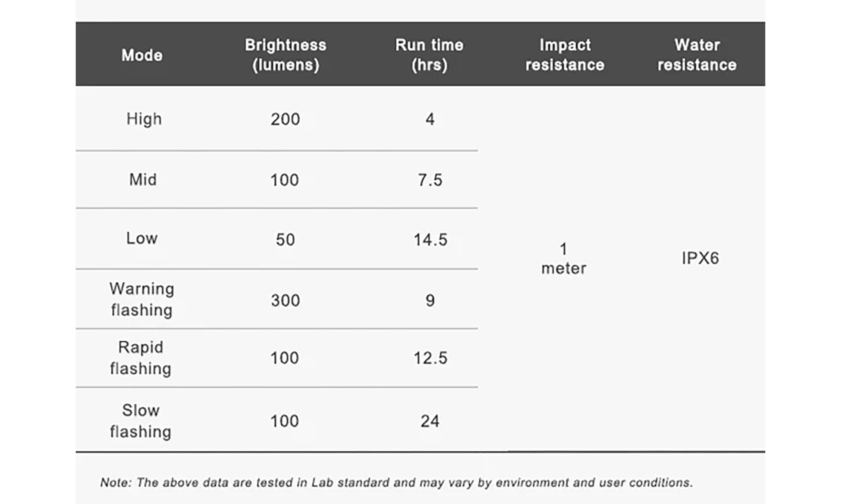
Task: Select the Mid mode cell
Action: click(x=143, y=179)
